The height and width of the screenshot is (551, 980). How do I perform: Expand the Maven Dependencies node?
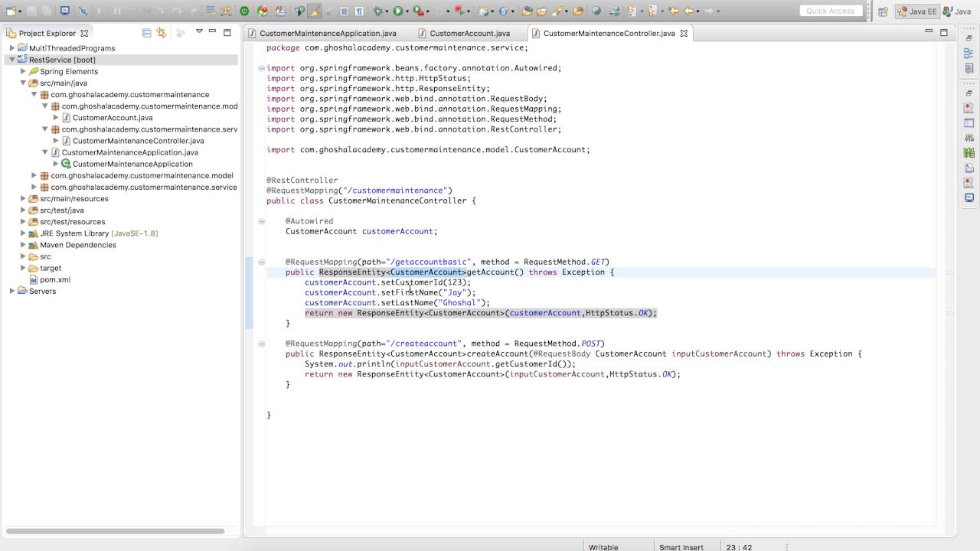point(23,245)
